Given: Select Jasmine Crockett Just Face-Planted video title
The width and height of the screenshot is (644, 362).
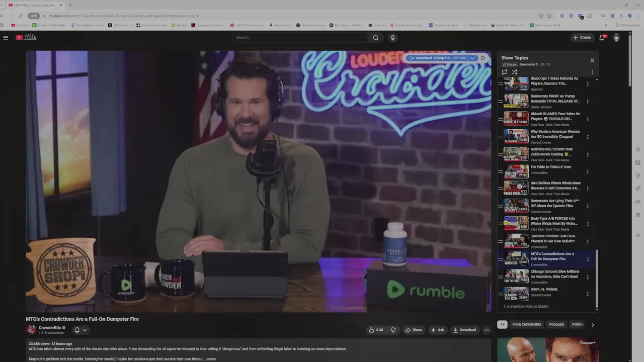Looking at the screenshot, I should [553, 238].
